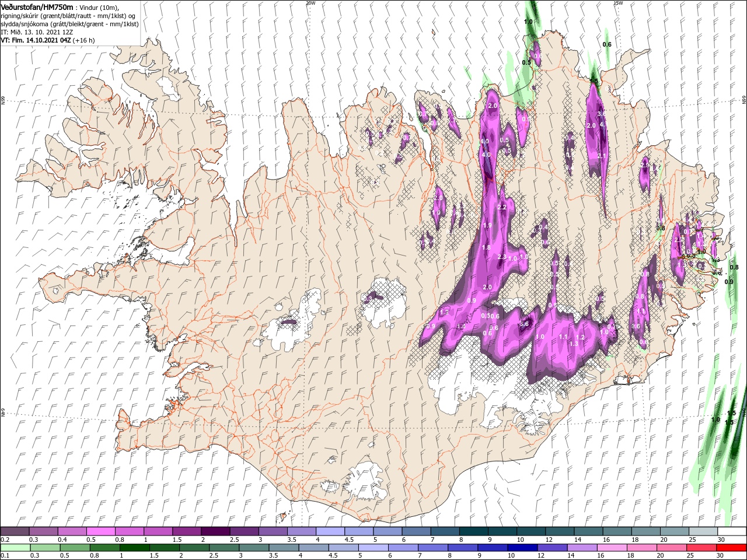Click the 0.2 label under upper legend

click(5, 540)
